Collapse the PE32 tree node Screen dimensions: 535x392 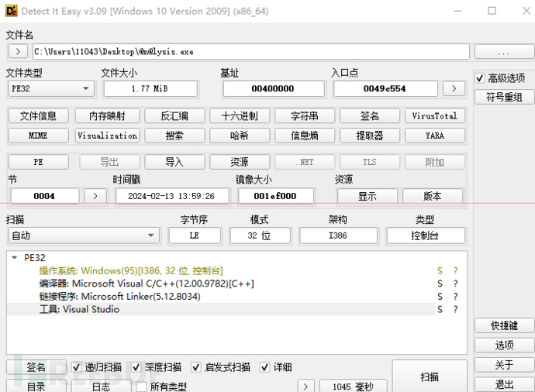point(14,258)
